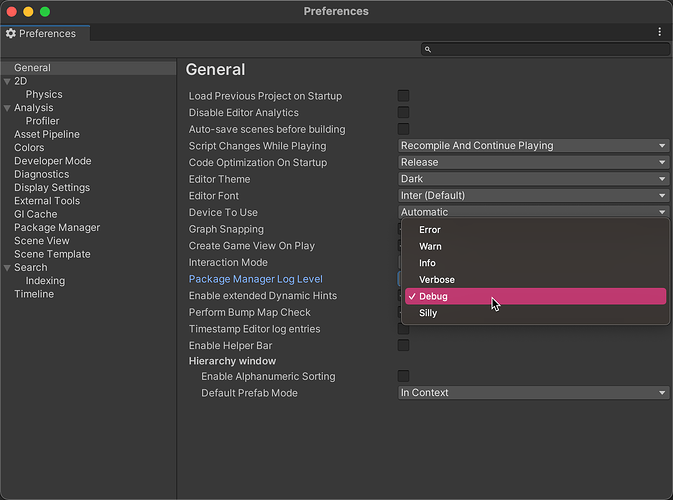Enable Alphanumeric Sorting checkbox
This screenshot has height=500, width=673.
404,376
